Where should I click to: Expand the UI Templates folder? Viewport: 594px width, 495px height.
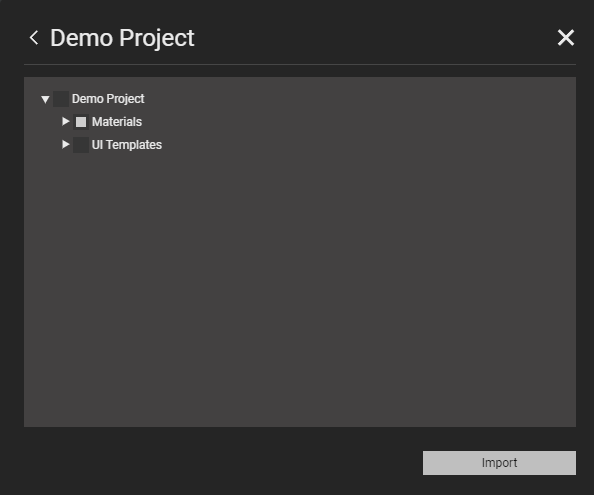click(66, 145)
